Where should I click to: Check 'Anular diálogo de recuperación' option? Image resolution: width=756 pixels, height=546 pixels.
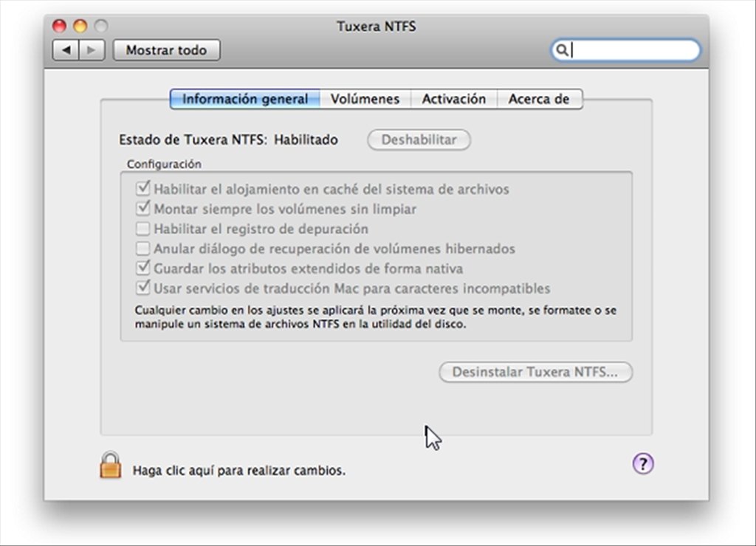(x=142, y=248)
